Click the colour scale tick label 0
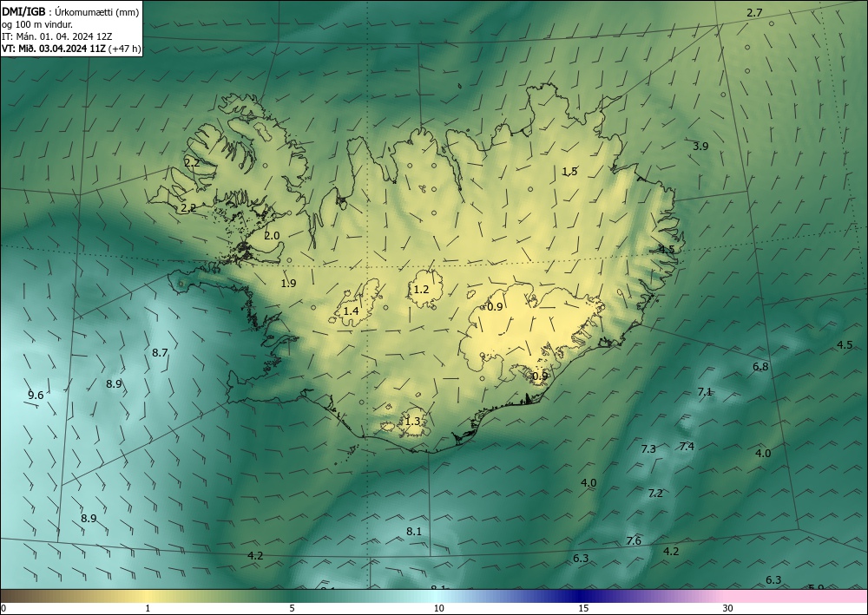 pyautogui.click(x=3, y=608)
